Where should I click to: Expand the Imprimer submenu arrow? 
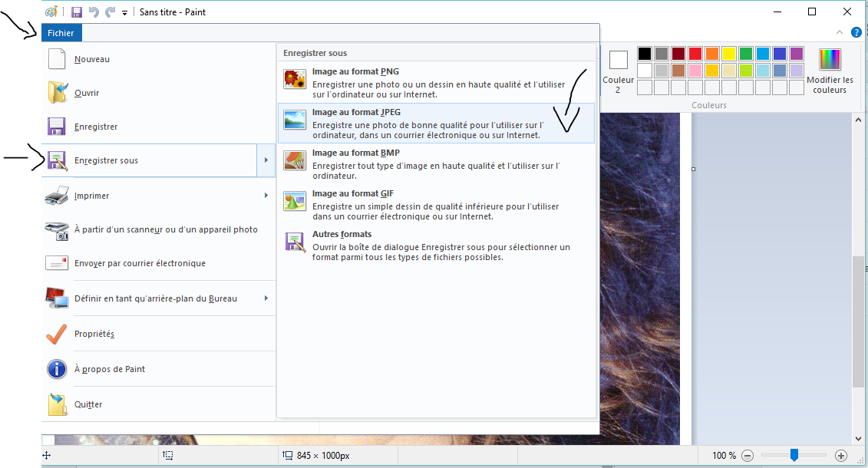point(266,196)
